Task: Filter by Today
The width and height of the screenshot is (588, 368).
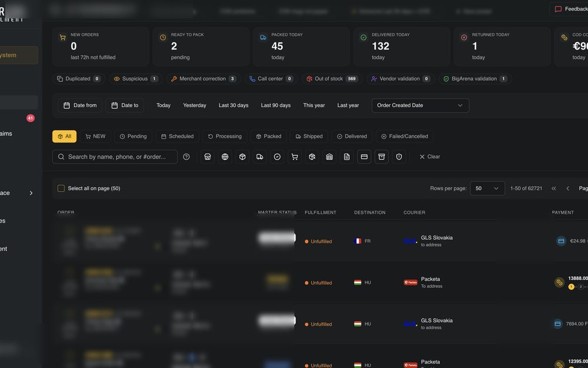Action: click(x=163, y=105)
